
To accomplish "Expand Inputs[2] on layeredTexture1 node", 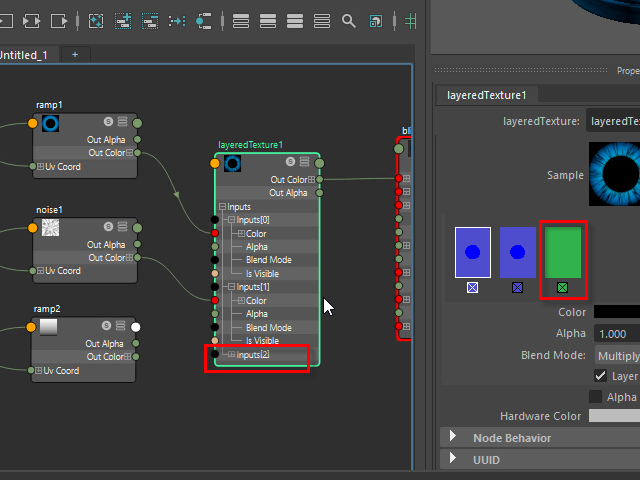I will coord(230,355).
